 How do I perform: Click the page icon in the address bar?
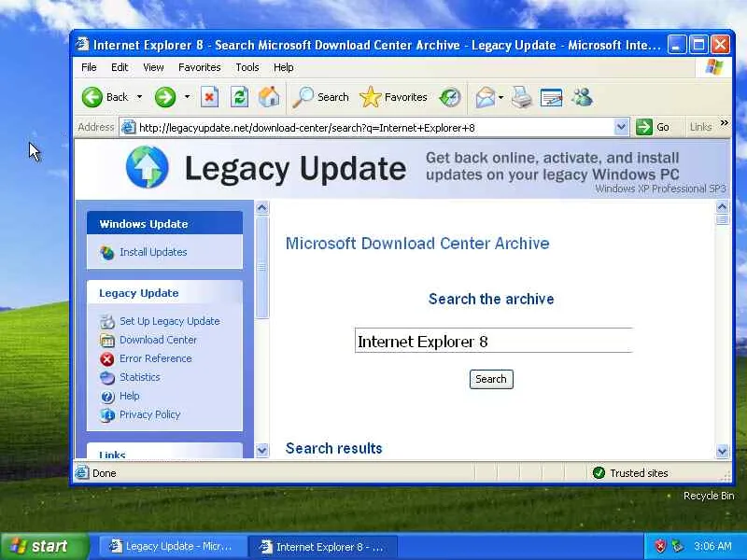pos(128,127)
